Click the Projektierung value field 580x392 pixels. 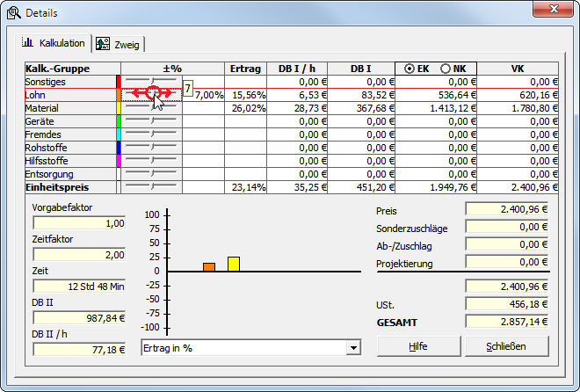(x=507, y=263)
